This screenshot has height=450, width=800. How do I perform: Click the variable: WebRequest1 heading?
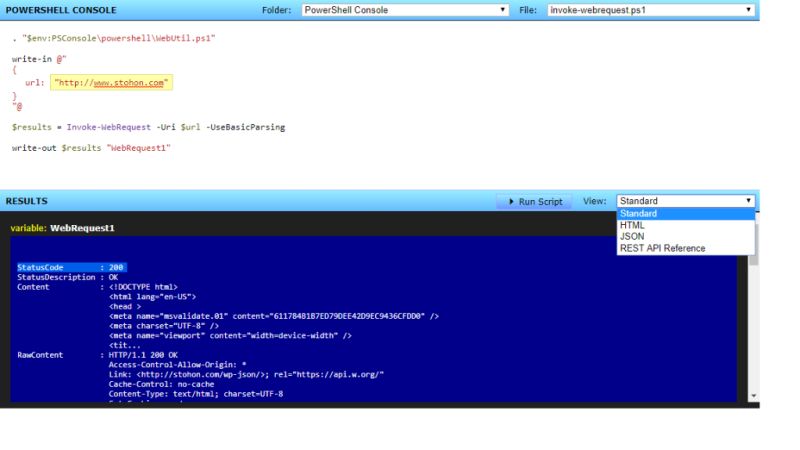click(x=62, y=228)
